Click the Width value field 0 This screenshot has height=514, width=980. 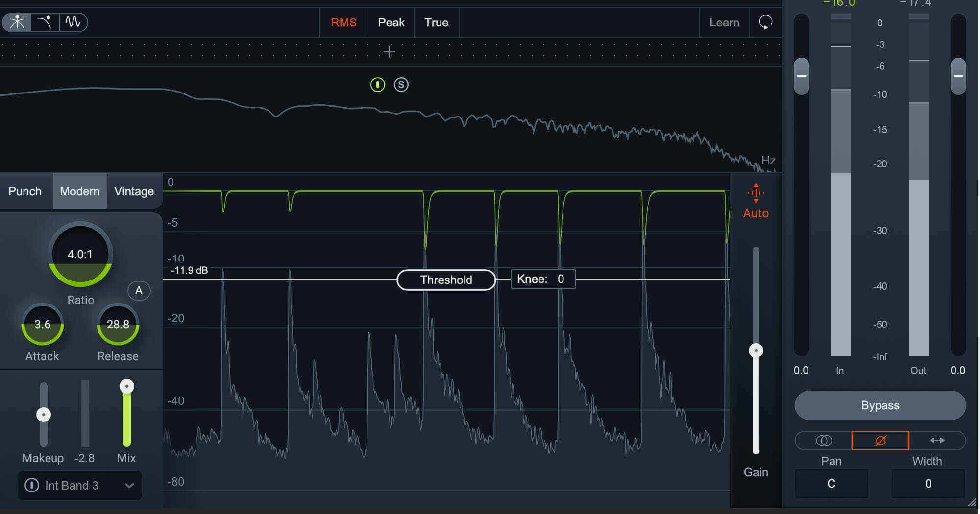click(x=928, y=484)
